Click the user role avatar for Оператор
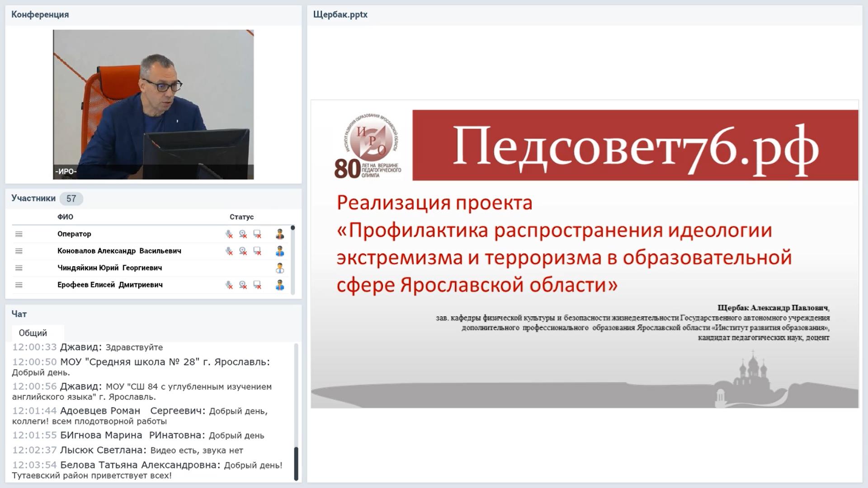 point(280,234)
